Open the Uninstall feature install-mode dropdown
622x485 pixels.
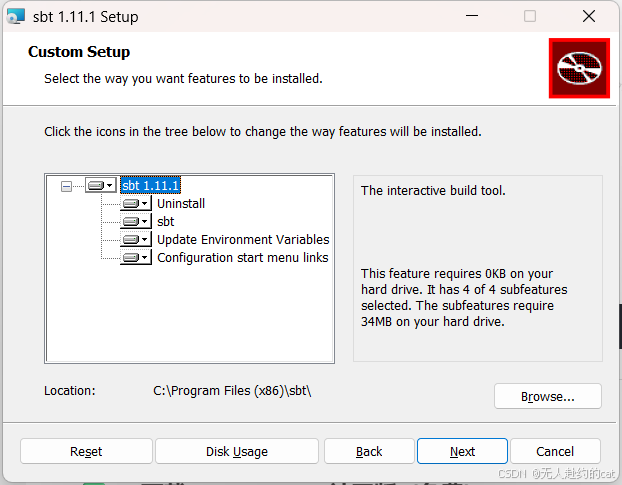(x=135, y=203)
